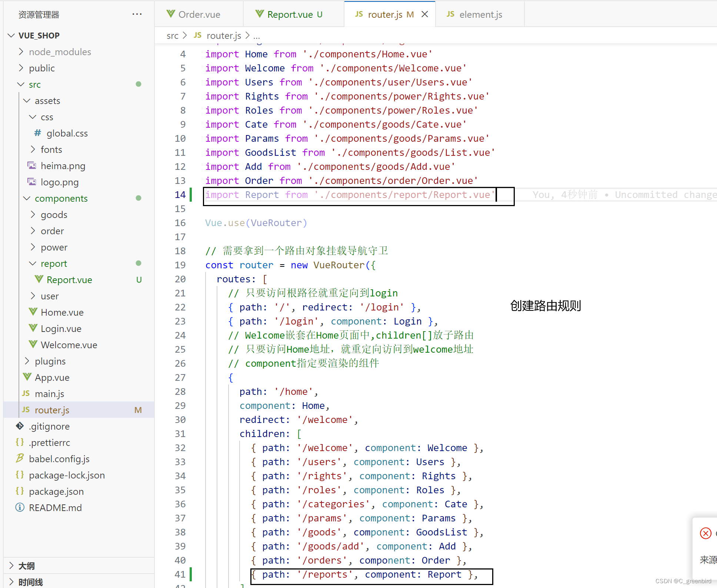Click the Vue icon beside Login.vue
The width and height of the screenshot is (717, 588).
coord(33,328)
